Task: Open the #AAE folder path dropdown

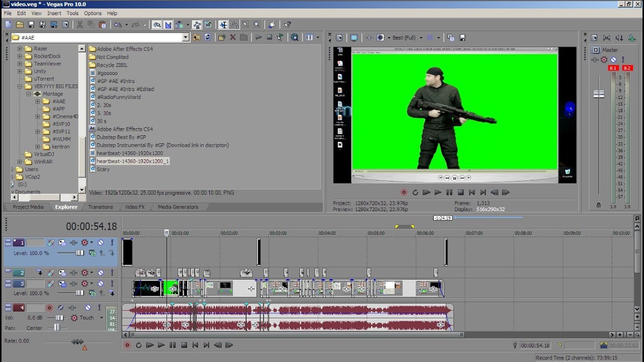Action: [x=186, y=37]
